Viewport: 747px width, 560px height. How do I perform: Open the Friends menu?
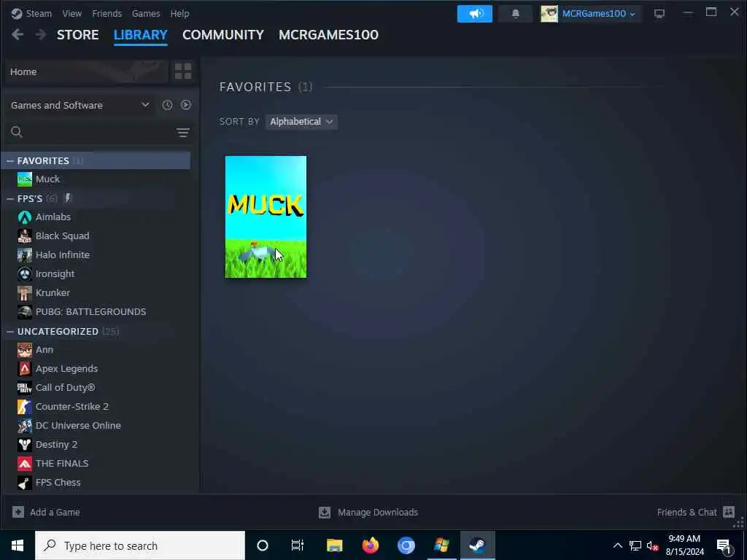pos(107,13)
